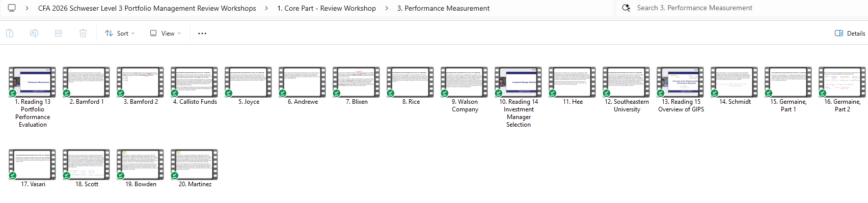Image resolution: width=868 pixels, height=203 pixels.
Task: Go to CFA 2026 Schweser Level 3 breadcrumb
Action: coord(147,9)
